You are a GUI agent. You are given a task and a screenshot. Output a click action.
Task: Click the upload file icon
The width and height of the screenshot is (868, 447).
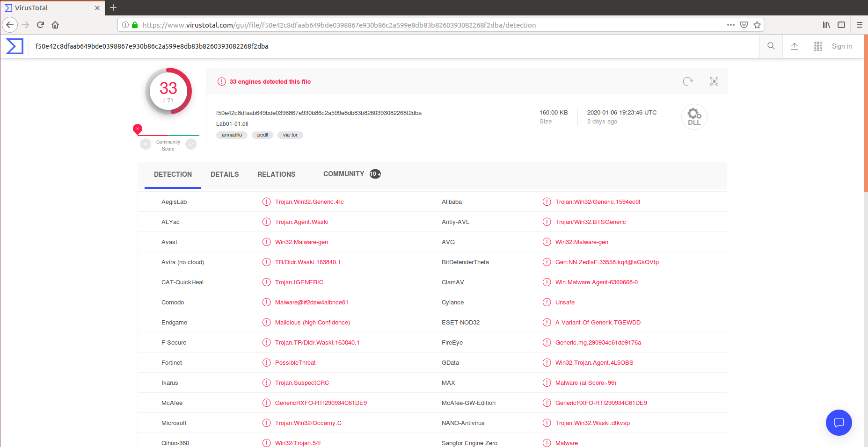pos(795,46)
